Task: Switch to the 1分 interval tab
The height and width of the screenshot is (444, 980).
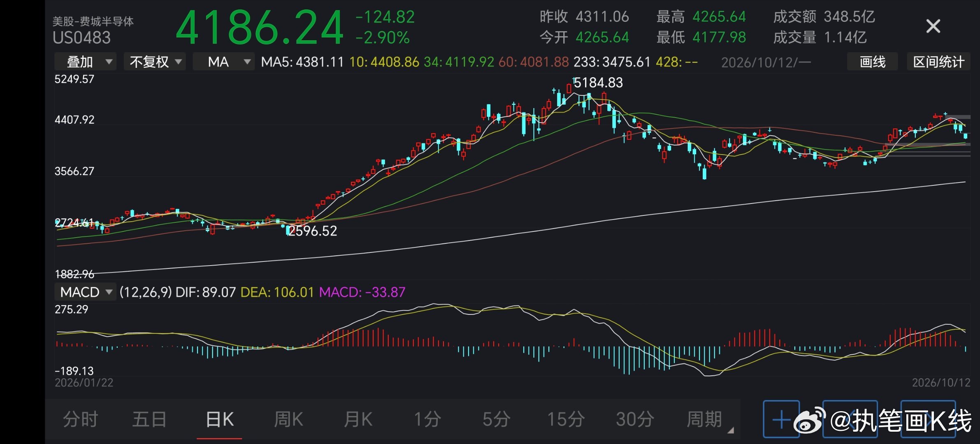Action: point(427,419)
